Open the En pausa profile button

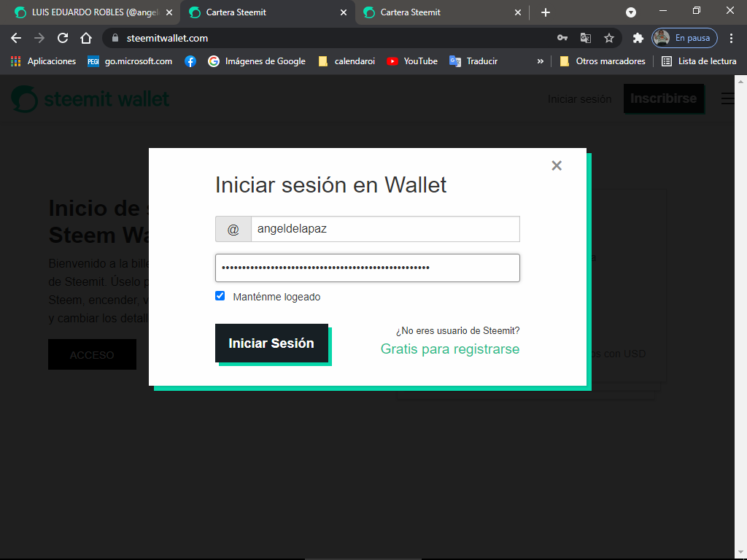[x=684, y=38]
